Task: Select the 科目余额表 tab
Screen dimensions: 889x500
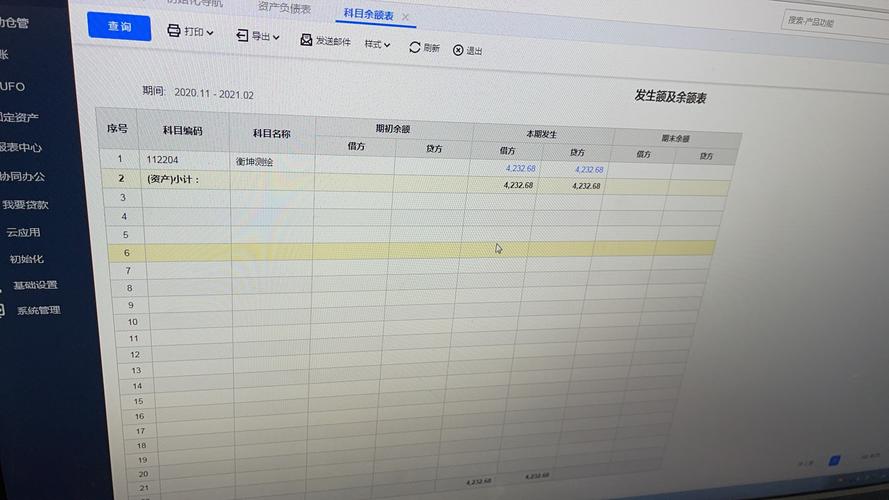Action: [x=369, y=15]
